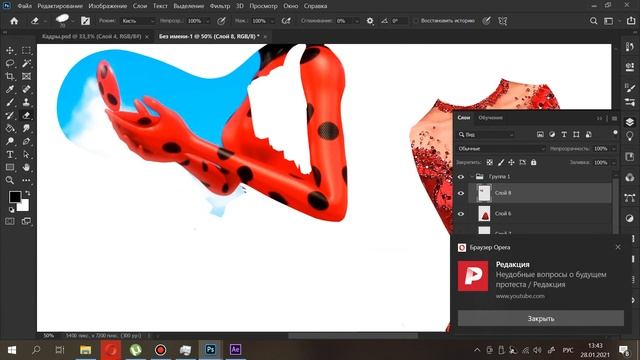
Task: Select the Rectangle shape tool
Action: click(10, 167)
